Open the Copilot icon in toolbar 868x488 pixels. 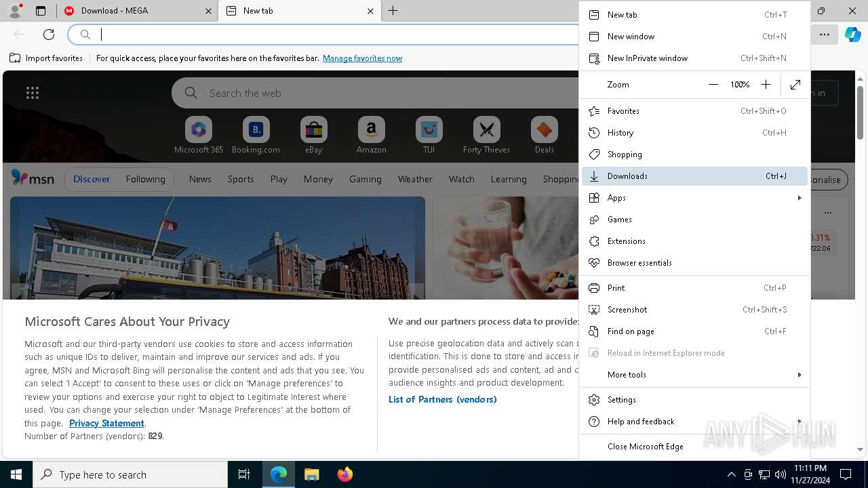pos(852,34)
